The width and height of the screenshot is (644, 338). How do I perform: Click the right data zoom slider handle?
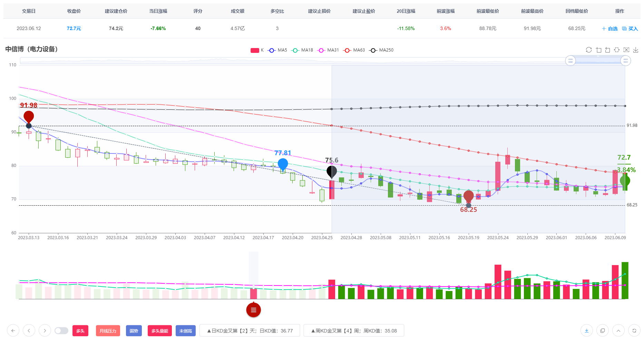point(626,61)
